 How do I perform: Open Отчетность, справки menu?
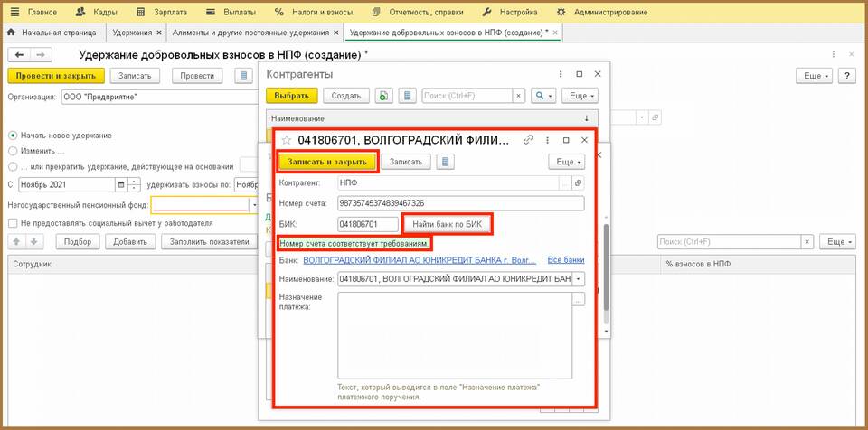click(418, 12)
